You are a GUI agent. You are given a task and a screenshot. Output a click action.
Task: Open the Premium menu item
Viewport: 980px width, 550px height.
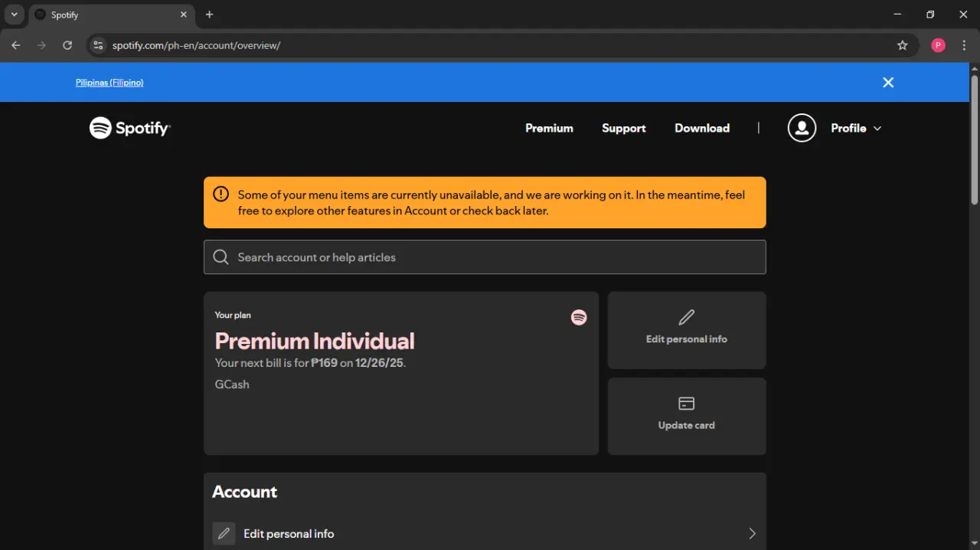[x=549, y=128]
